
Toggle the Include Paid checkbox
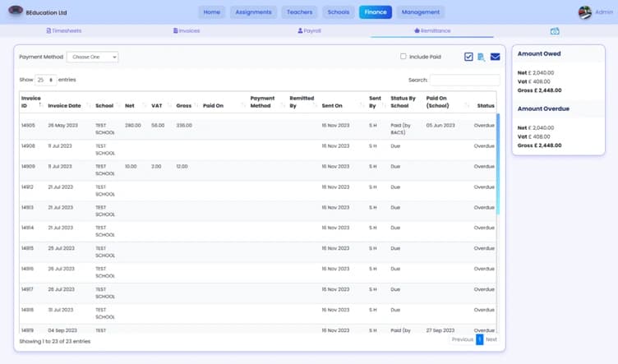point(403,57)
